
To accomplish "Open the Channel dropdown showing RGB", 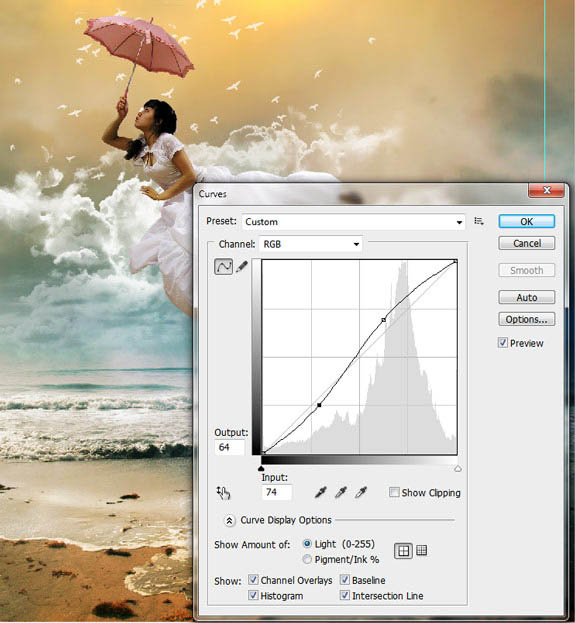I will [310, 244].
